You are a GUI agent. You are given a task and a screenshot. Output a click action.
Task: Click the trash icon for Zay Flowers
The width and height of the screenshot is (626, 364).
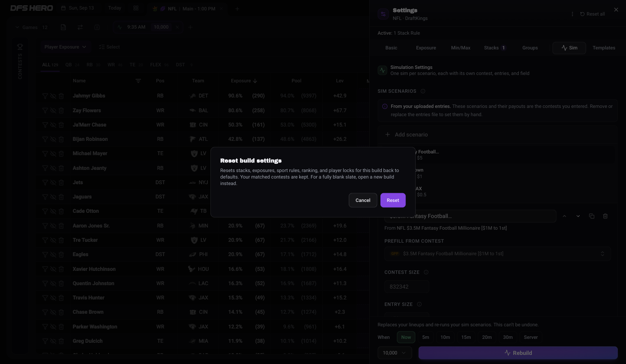pyautogui.click(x=61, y=110)
